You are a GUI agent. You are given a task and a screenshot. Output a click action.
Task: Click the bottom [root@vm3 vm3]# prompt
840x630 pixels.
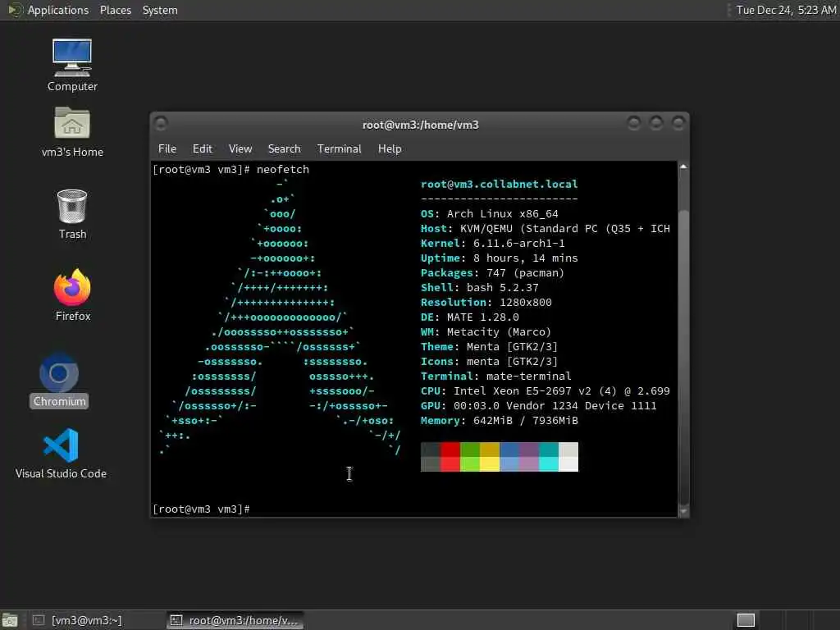click(202, 509)
